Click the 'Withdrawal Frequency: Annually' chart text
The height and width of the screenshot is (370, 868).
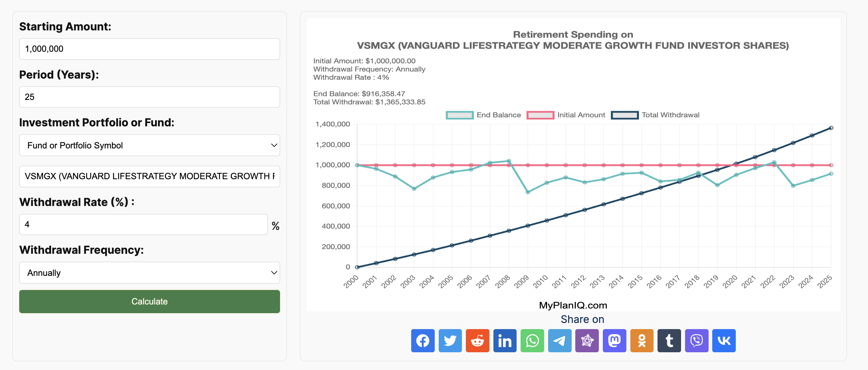370,69
